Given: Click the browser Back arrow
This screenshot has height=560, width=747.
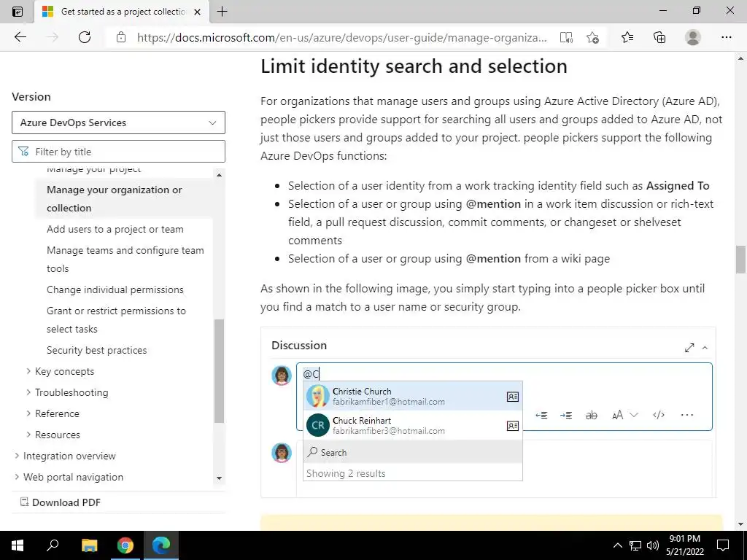Looking at the screenshot, I should tap(20, 37).
